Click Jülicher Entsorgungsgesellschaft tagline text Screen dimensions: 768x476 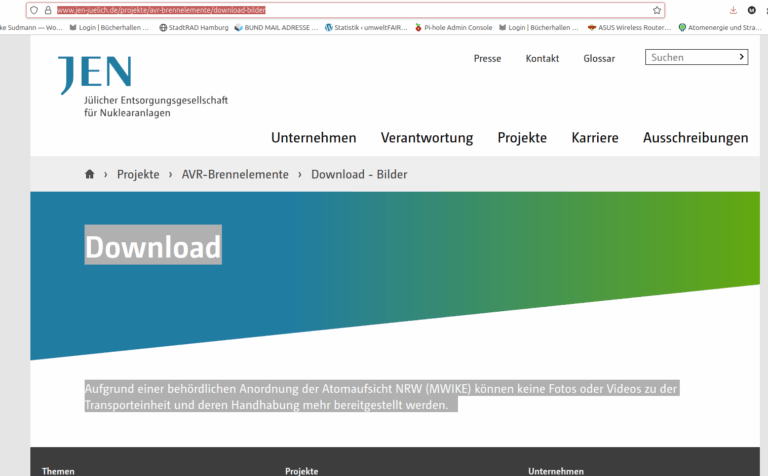click(156, 106)
